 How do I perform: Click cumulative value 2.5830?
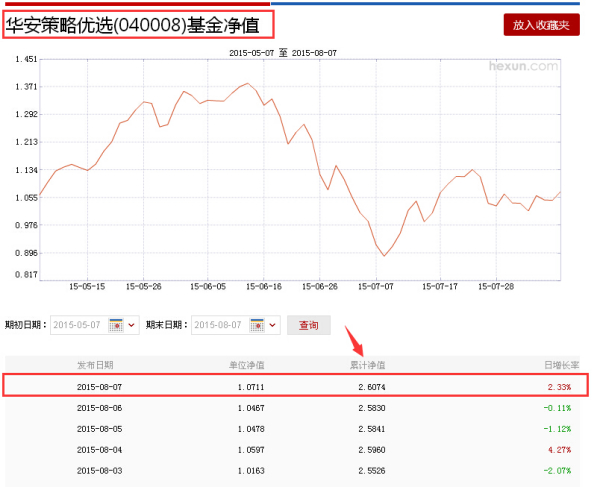372,408
